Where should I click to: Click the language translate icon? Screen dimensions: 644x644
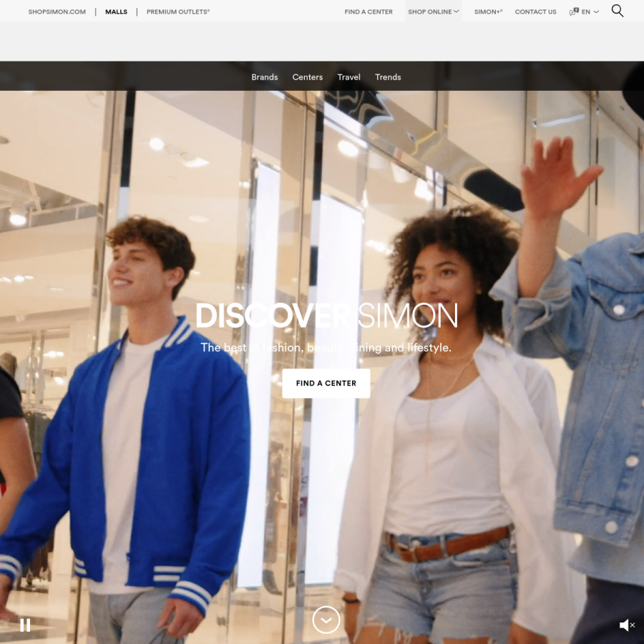click(574, 11)
